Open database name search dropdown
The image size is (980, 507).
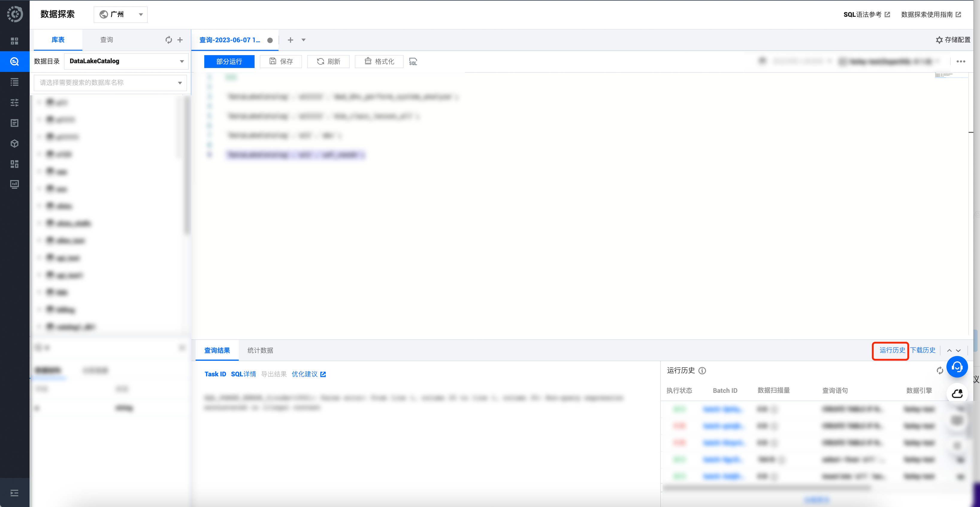tap(110, 83)
